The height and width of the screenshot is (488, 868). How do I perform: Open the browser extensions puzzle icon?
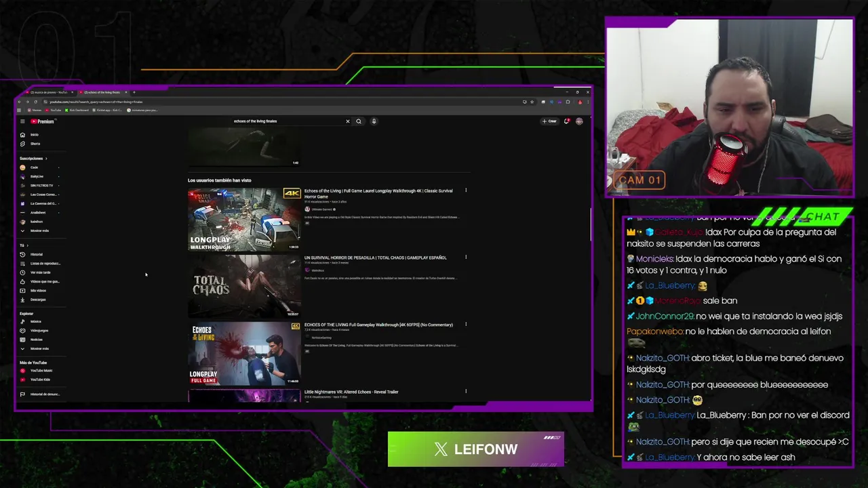click(568, 102)
